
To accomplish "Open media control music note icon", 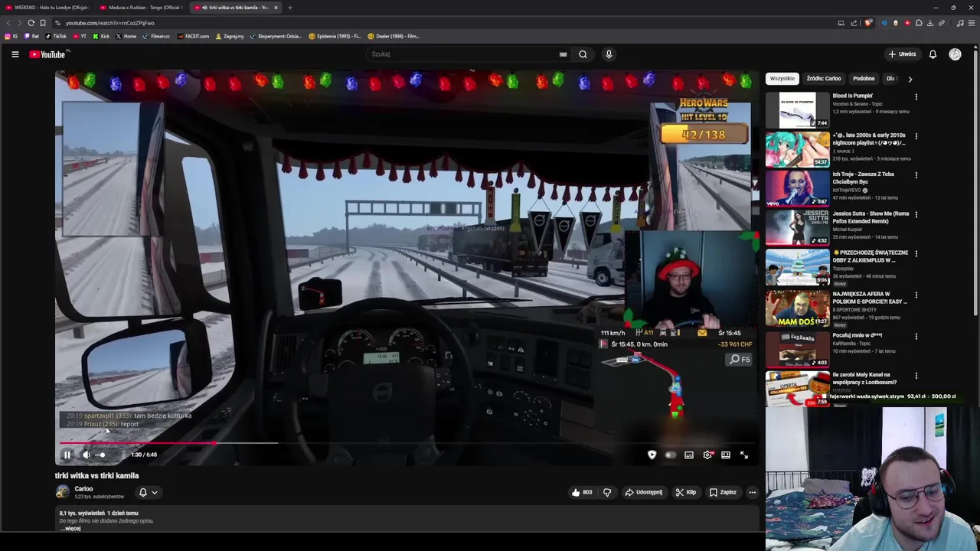I will click(960, 23).
